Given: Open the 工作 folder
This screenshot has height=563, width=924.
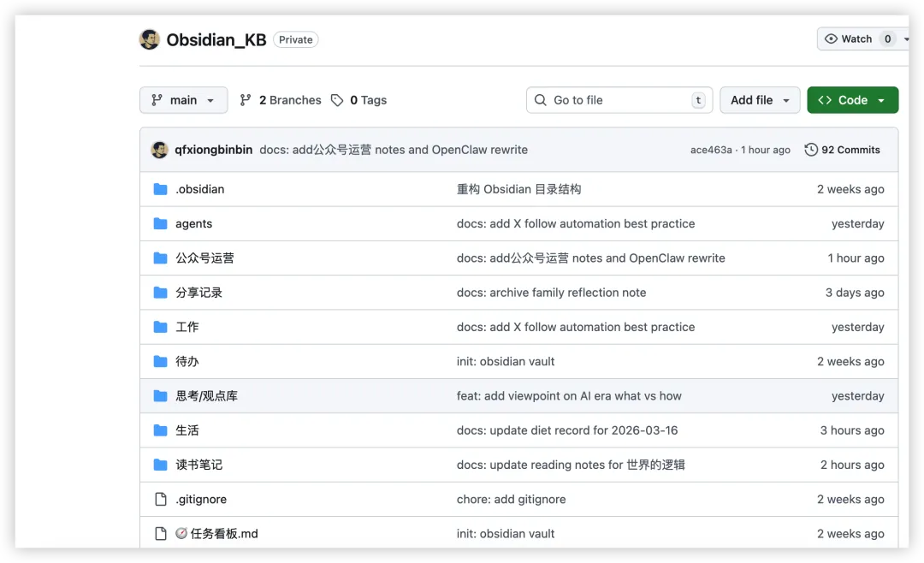Looking at the screenshot, I should [x=187, y=327].
